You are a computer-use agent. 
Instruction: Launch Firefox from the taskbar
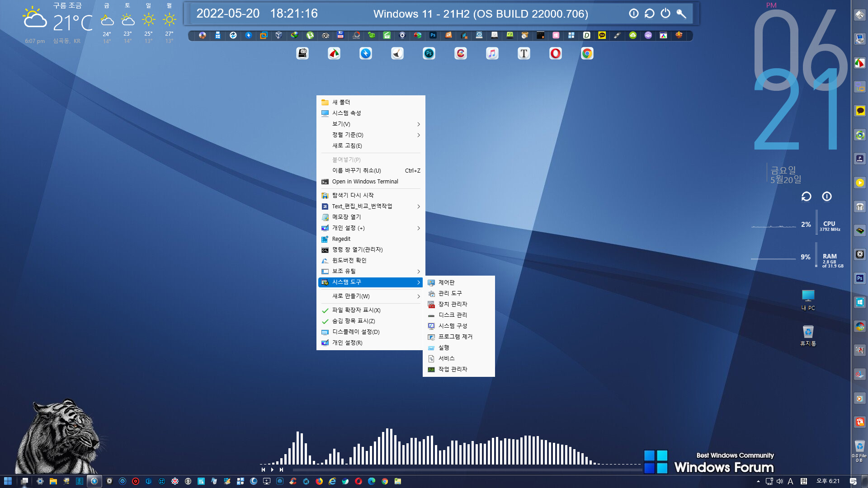(x=319, y=481)
